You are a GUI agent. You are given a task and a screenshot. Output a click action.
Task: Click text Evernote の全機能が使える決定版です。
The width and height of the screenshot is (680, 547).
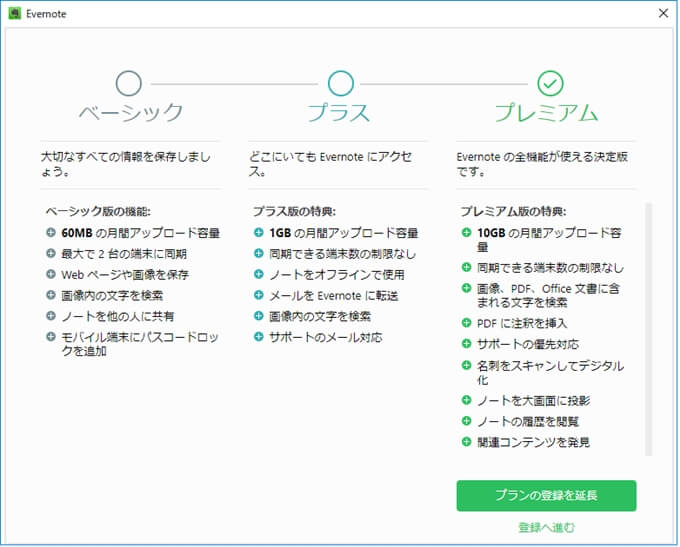click(x=542, y=164)
